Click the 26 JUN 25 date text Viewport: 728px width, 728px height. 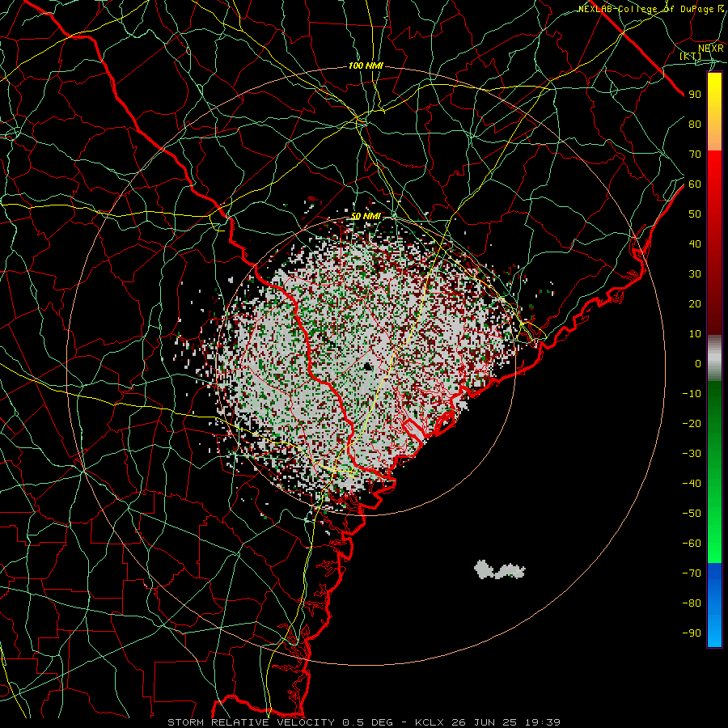pyautogui.click(x=485, y=722)
